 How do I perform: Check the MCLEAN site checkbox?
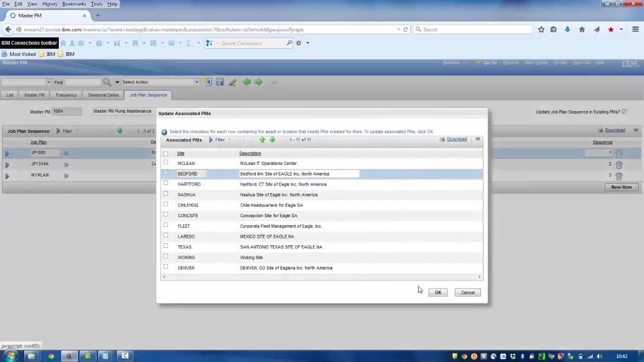click(x=166, y=163)
